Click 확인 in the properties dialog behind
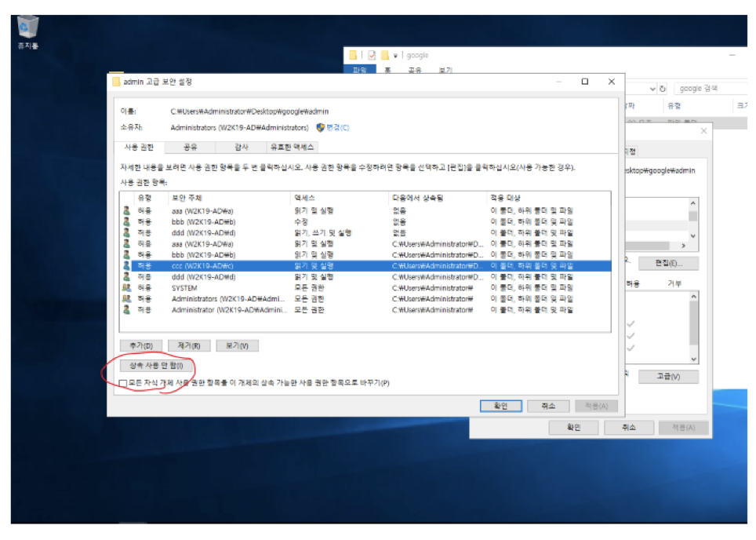The height and width of the screenshot is (540, 756). 574,428
